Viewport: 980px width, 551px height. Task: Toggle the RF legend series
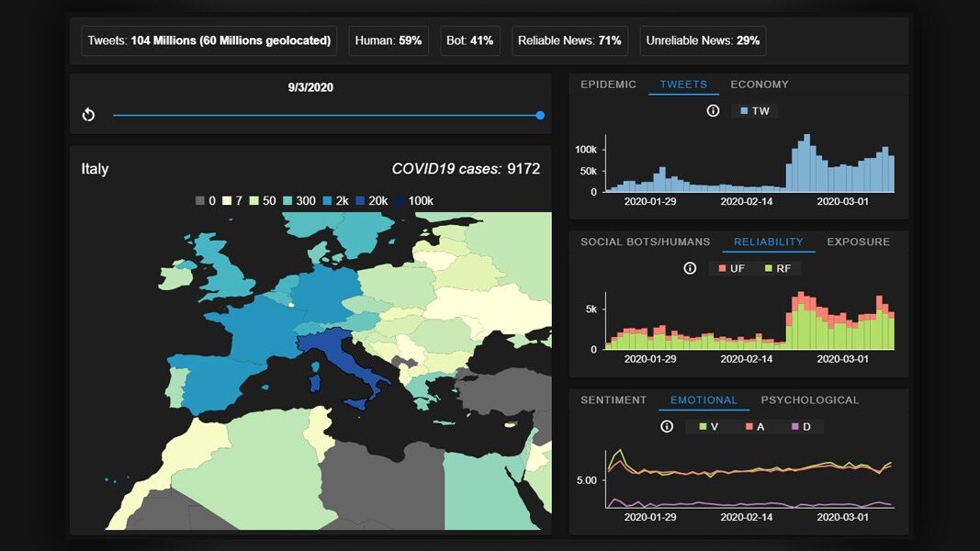pyautogui.click(x=776, y=268)
